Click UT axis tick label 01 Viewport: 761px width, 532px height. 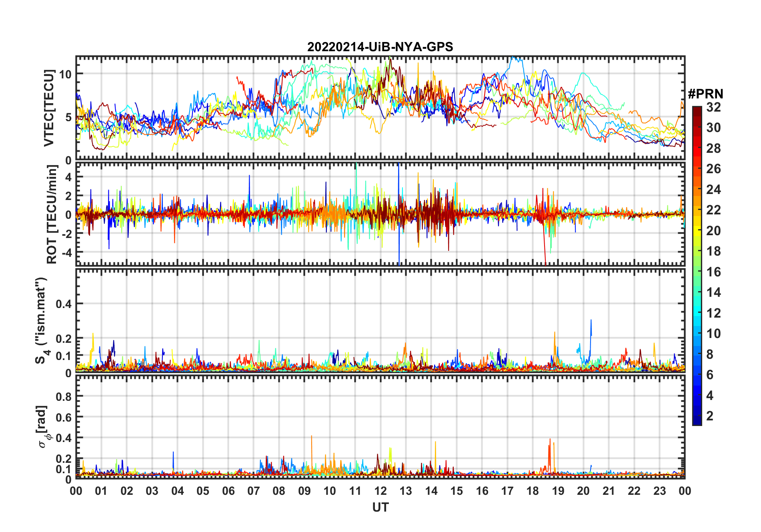point(101,491)
